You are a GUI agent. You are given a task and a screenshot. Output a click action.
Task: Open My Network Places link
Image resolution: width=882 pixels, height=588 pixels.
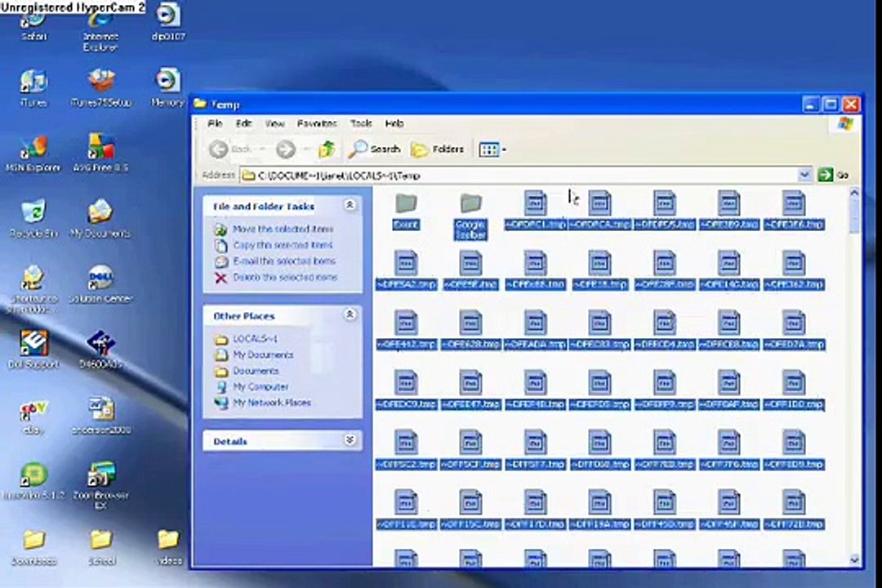(x=272, y=403)
